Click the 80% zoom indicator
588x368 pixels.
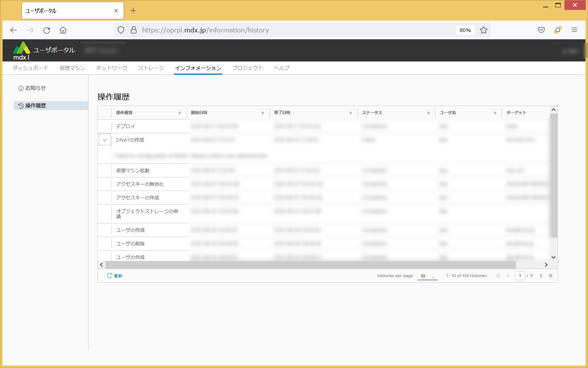pos(465,30)
